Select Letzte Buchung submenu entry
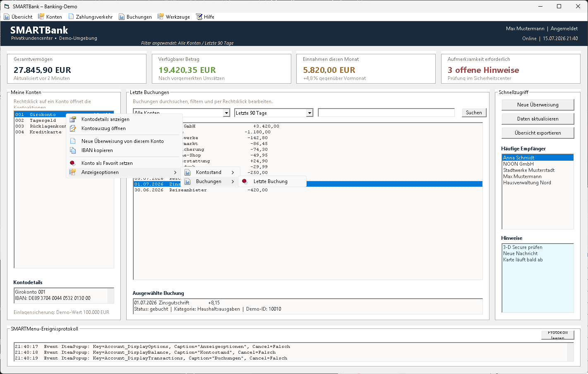Image resolution: width=588 pixels, height=374 pixels. tap(272, 181)
